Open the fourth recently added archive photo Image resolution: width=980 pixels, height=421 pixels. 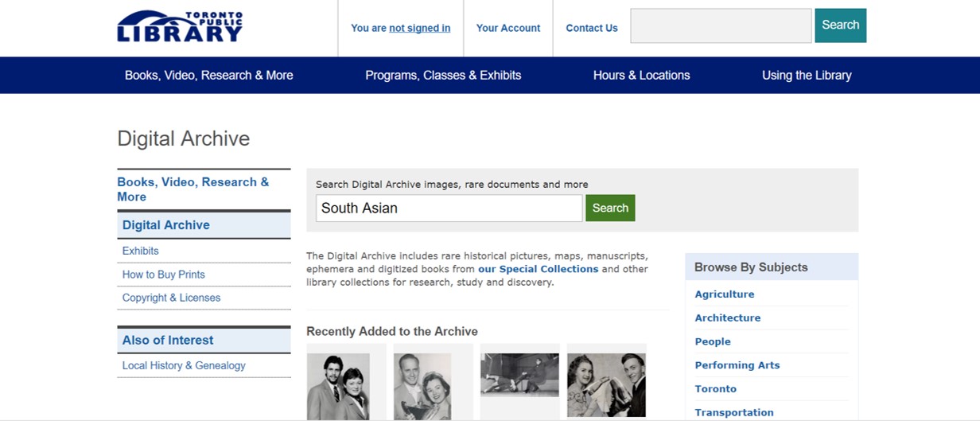pyautogui.click(x=606, y=385)
